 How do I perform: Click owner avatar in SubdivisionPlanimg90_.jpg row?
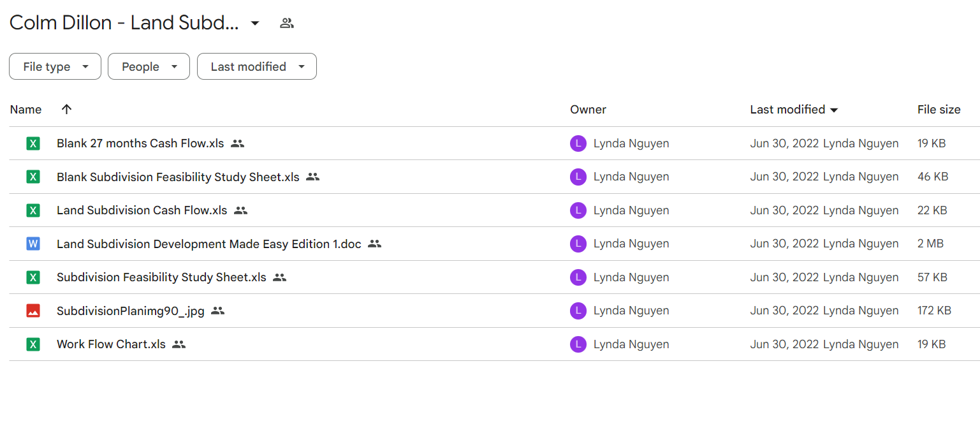(x=578, y=311)
